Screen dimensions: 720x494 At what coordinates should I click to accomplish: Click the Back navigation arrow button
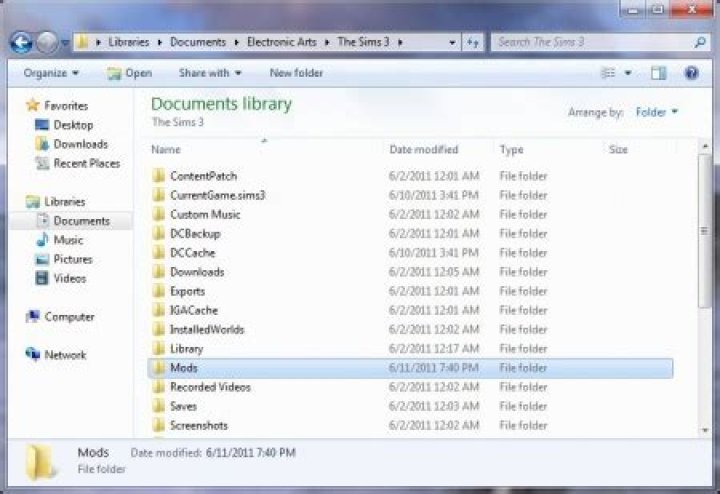(x=20, y=43)
